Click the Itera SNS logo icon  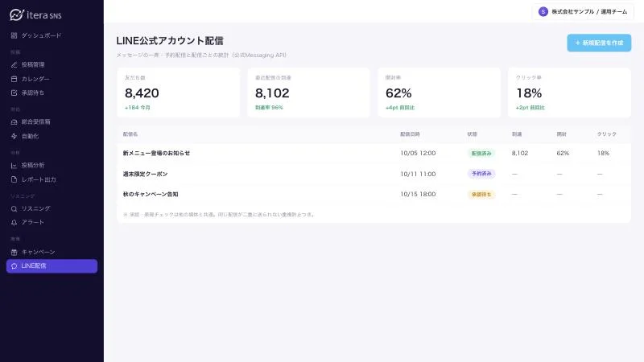coord(17,14)
